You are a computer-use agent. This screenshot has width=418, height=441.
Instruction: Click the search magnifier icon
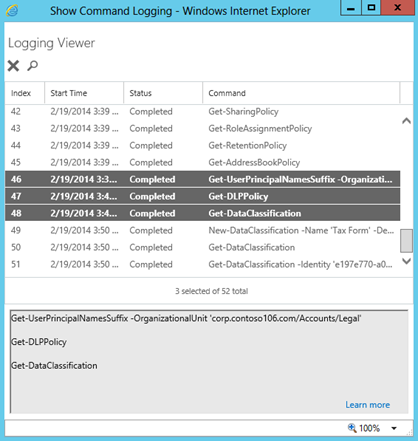pyautogui.click(x=32, y=65)
